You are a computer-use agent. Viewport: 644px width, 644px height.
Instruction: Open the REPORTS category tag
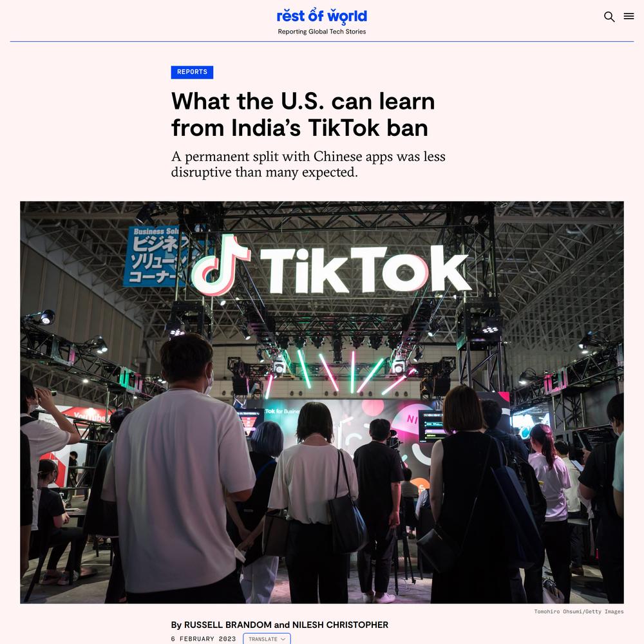click(192, 72)
